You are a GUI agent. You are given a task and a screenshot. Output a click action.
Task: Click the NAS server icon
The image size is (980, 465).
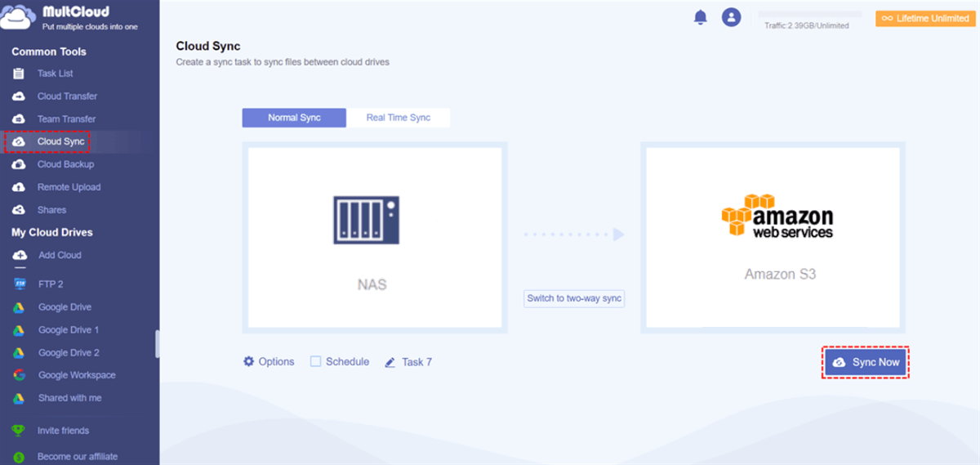(x=367, y=219)
